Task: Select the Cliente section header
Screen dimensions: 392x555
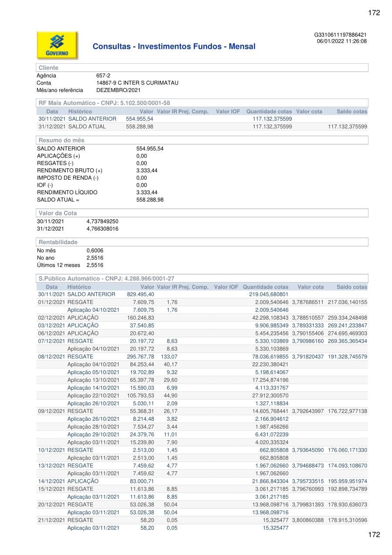Action: point(48,68)
